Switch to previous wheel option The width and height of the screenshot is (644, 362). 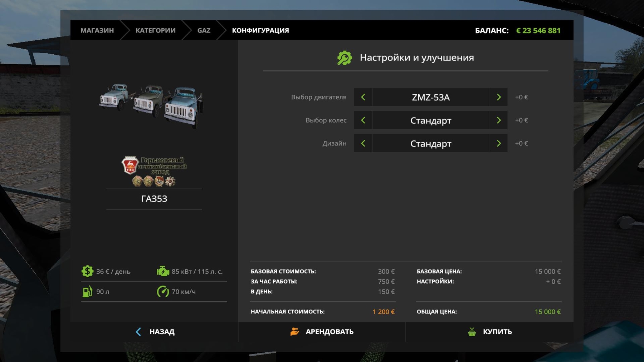[363, 120]
